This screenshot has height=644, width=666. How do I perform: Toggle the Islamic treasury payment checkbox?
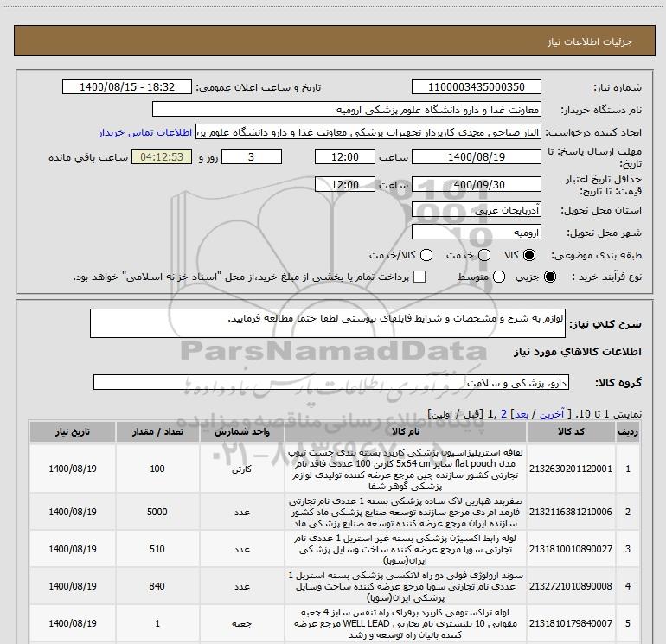tap(420, 277)
